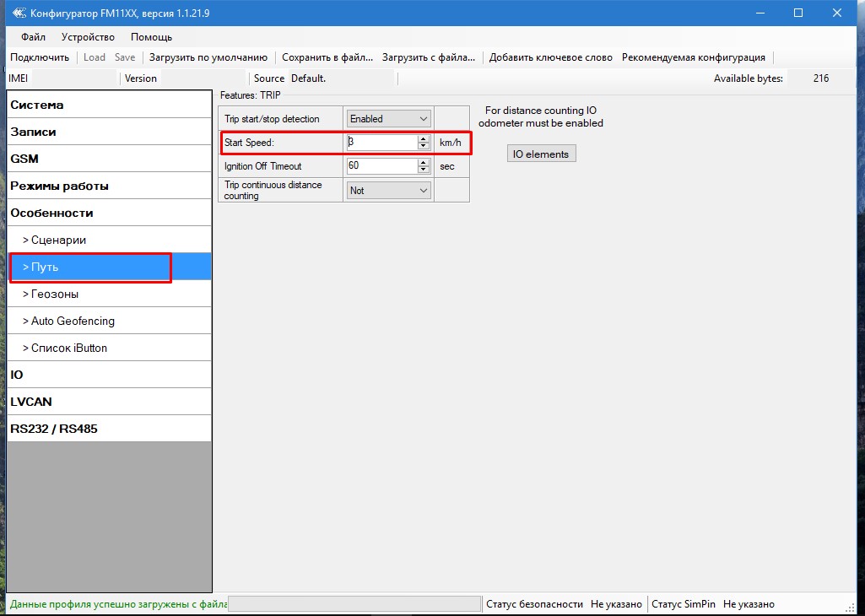This screenshot has width=865, height=616.
Task: Decrease Start Speed with down arrow
Action: coord(423,147)
